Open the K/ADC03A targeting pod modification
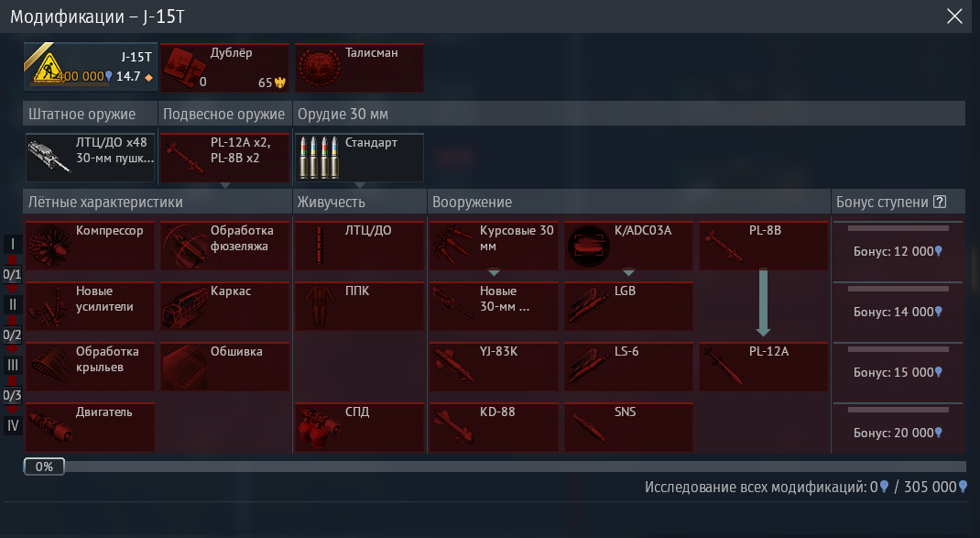The image size is (980, 538). coord(628,245)
